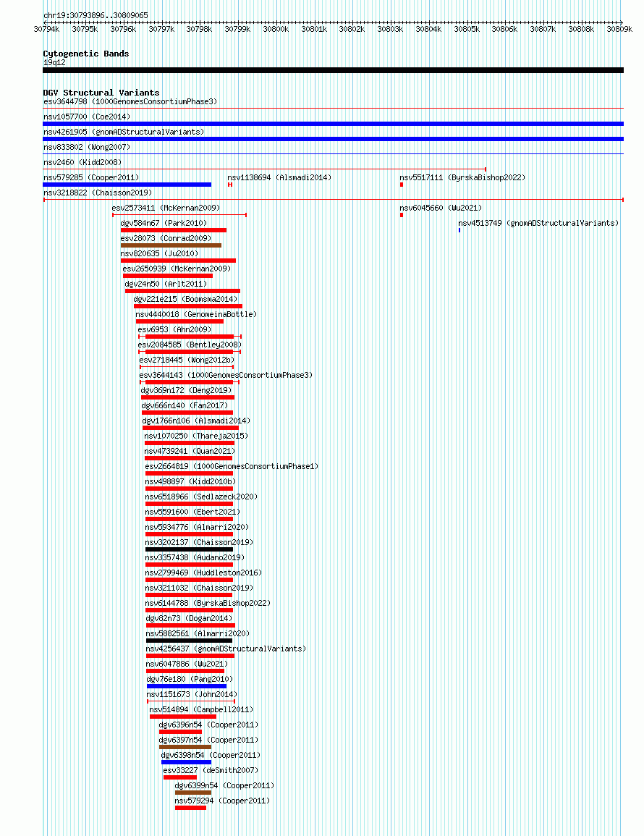Click the black 19q12 band bar

pyautogui.click(x=333, y=70)
